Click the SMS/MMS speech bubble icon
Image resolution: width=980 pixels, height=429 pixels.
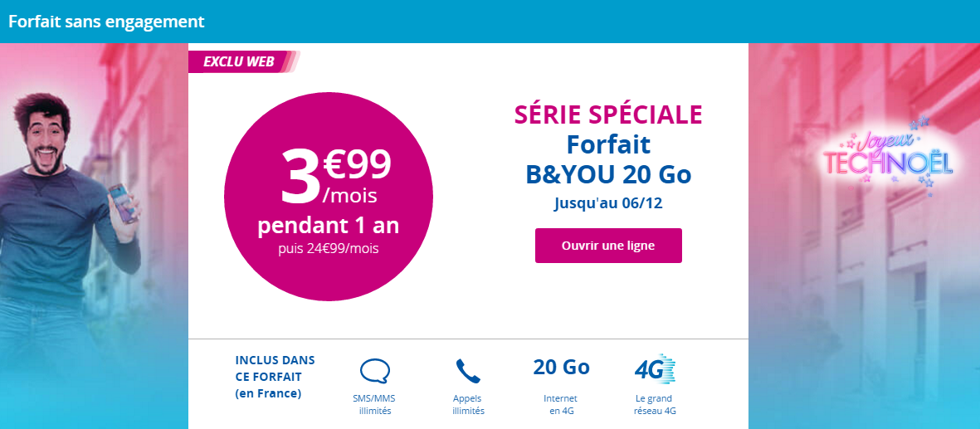[375, 371]
